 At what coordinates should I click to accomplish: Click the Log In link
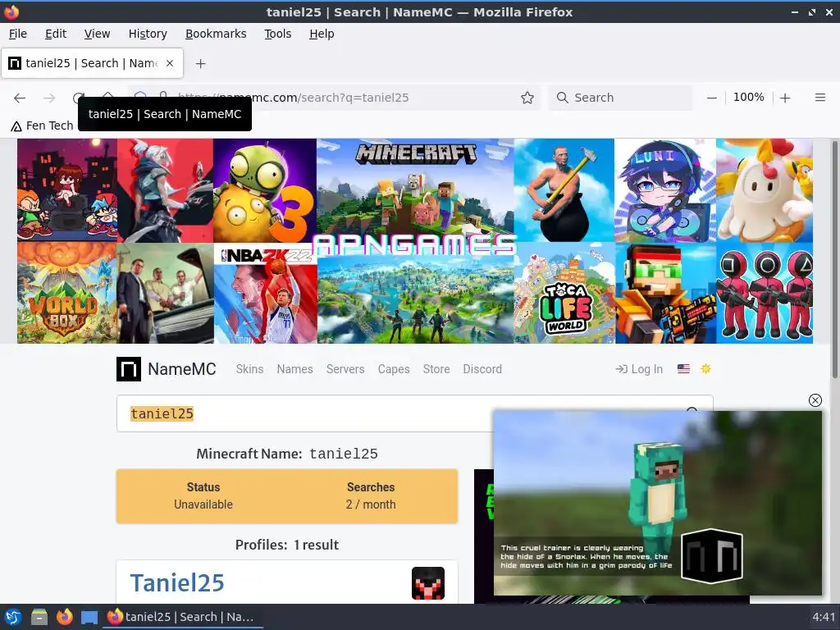click(639, 369)
